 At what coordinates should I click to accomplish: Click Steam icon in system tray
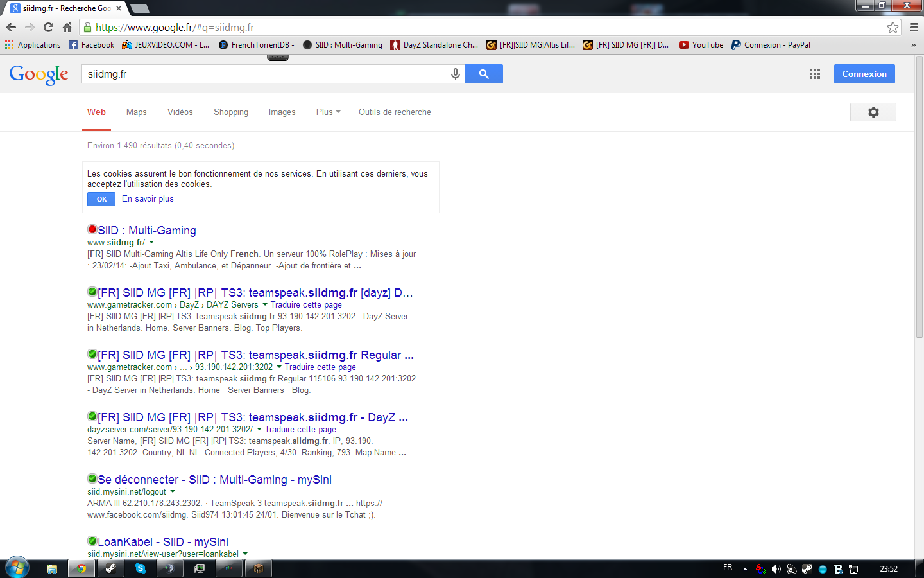click(807, 569)
